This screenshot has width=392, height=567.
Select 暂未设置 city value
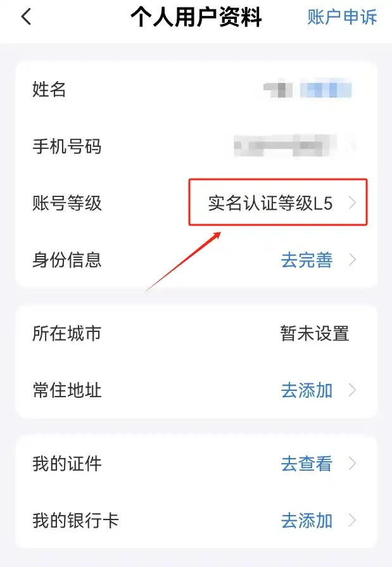(x=315, y=333)
